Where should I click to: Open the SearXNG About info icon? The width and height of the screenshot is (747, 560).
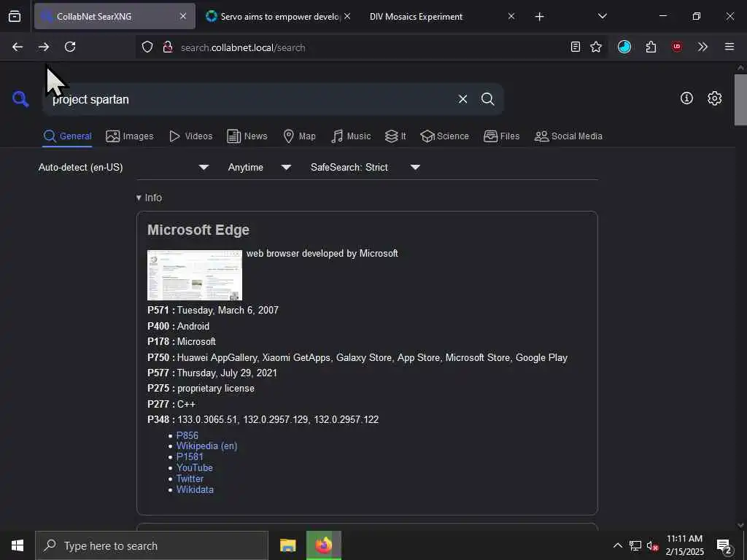pos(686,98)
